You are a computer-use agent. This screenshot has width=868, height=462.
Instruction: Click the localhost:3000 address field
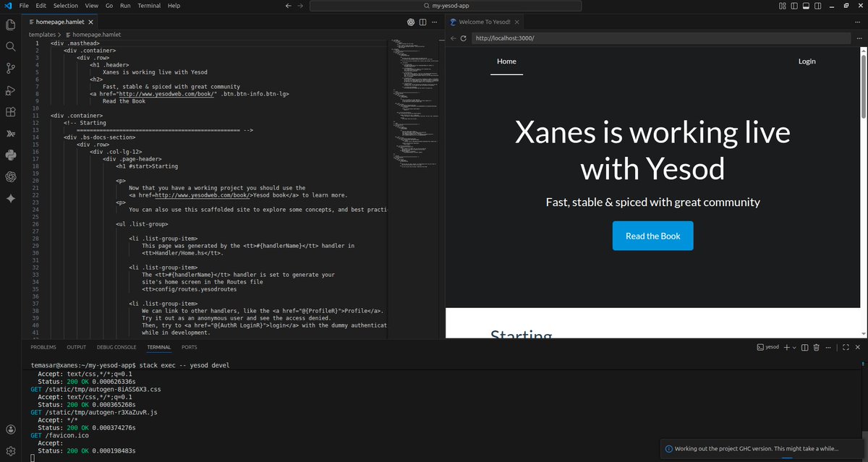[x=661, y=38]
